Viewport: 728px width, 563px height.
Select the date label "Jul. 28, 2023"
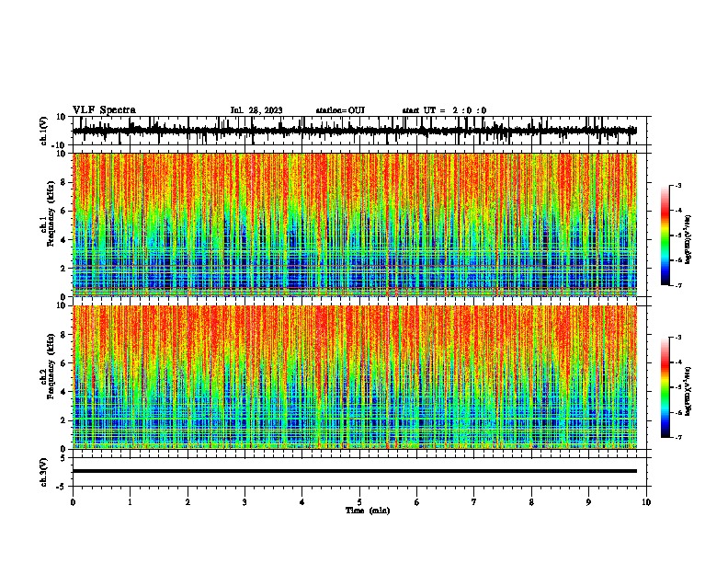[256, 110]
